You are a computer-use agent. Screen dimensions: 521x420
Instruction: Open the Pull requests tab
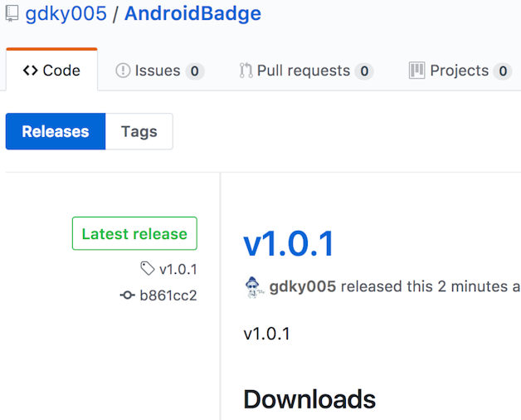306,71
